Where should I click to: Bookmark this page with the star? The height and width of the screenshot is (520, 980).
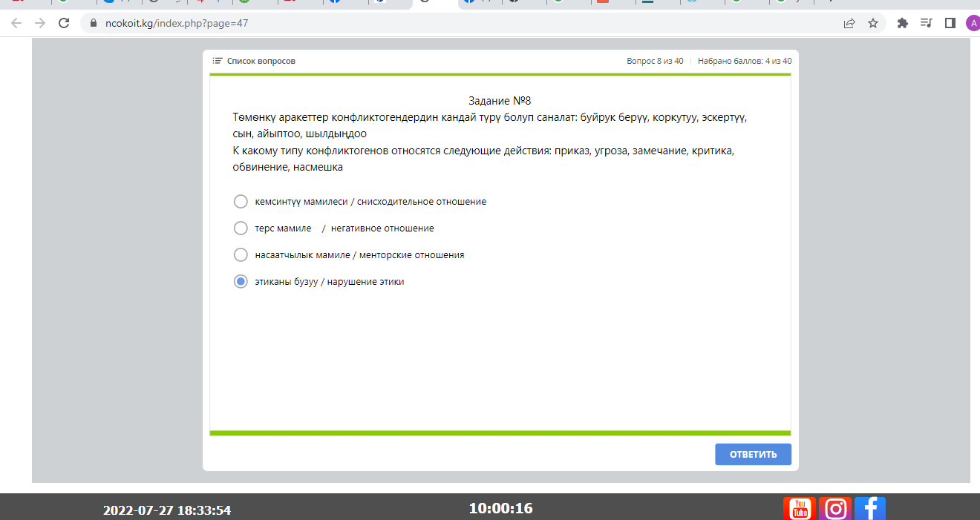(x=873, y=23)
